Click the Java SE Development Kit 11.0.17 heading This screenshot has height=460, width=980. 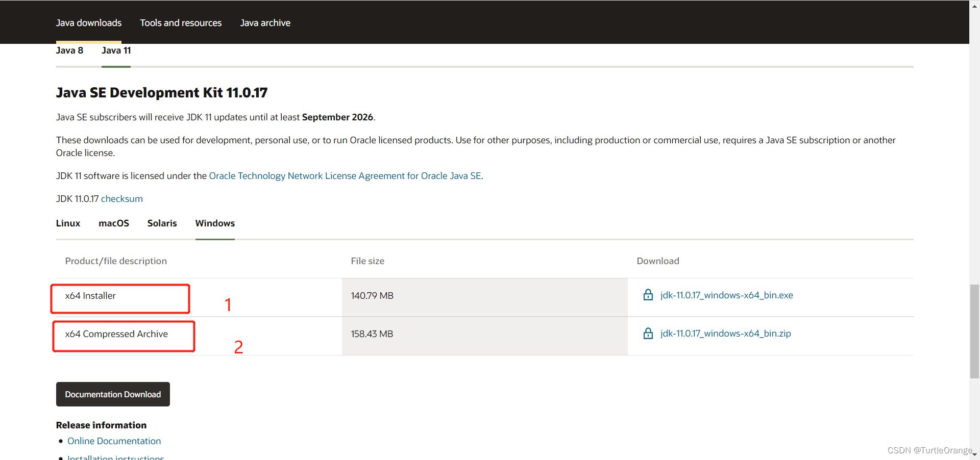coord(162,93)
